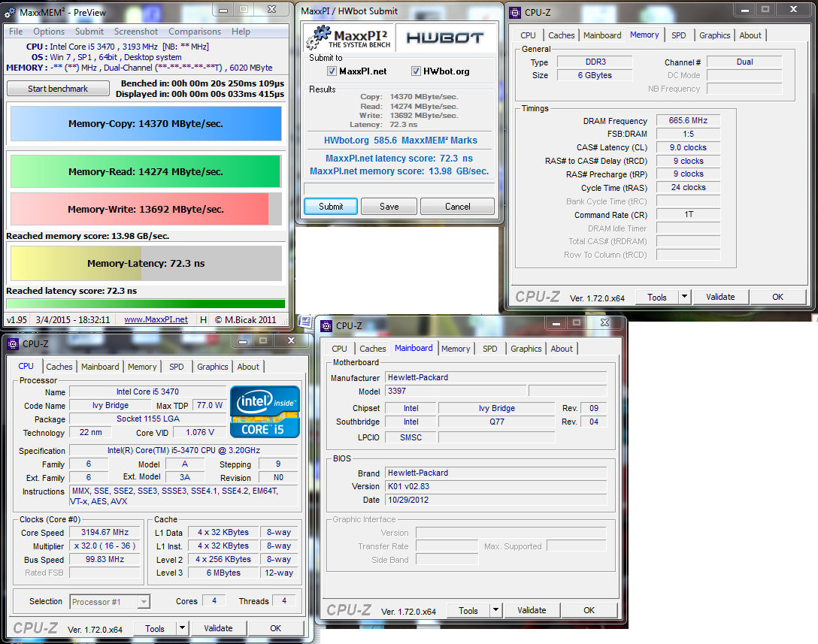The height and width of the screenshot is (644, 818).
Task: Click OK in Mainboard CPU-Z window
Action: pyautogui.click(x=589, y=610)
